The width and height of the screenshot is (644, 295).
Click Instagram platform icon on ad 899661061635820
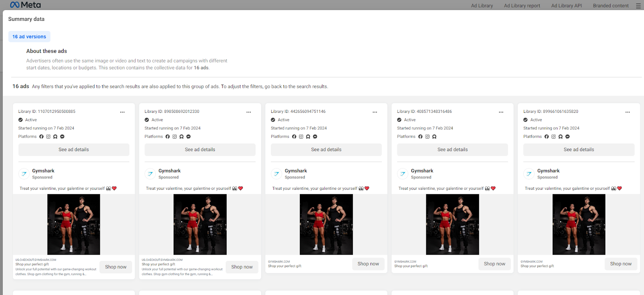(x=553, y=137)
